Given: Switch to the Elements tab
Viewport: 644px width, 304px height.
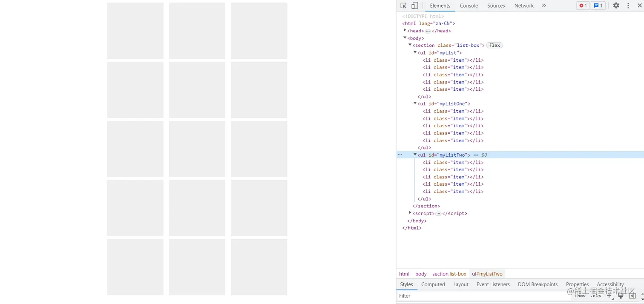Looking at the screenshot, I should coord(440,6).
